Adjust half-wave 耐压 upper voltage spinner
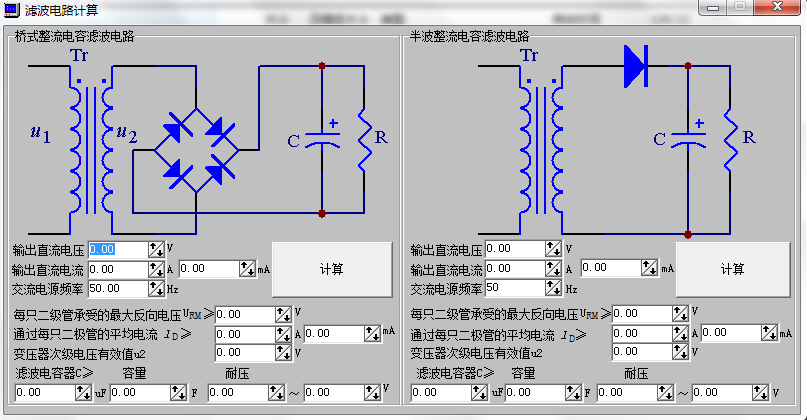This screenshot has width=807, height=420. [761, 393]
